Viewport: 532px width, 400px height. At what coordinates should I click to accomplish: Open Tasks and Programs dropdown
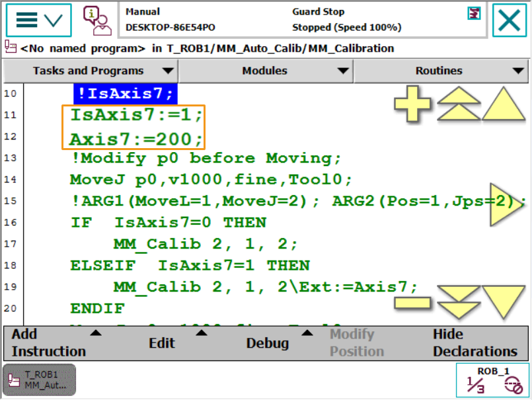[x=91, y=71]
